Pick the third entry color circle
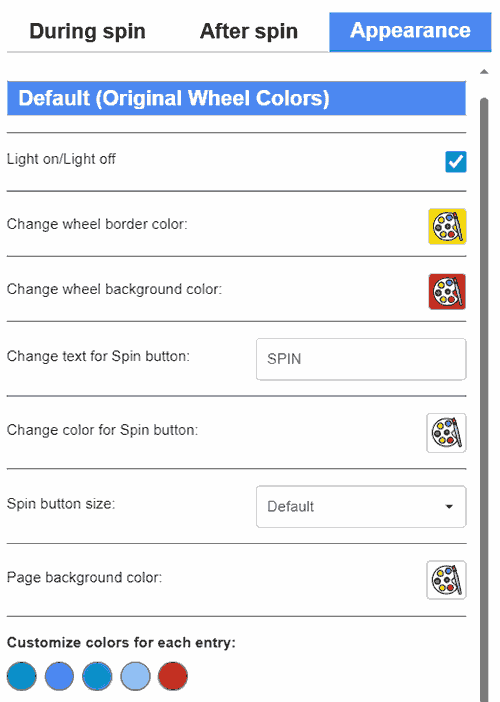The height and width of the screenshot is (702, 500). coord(97,676)
